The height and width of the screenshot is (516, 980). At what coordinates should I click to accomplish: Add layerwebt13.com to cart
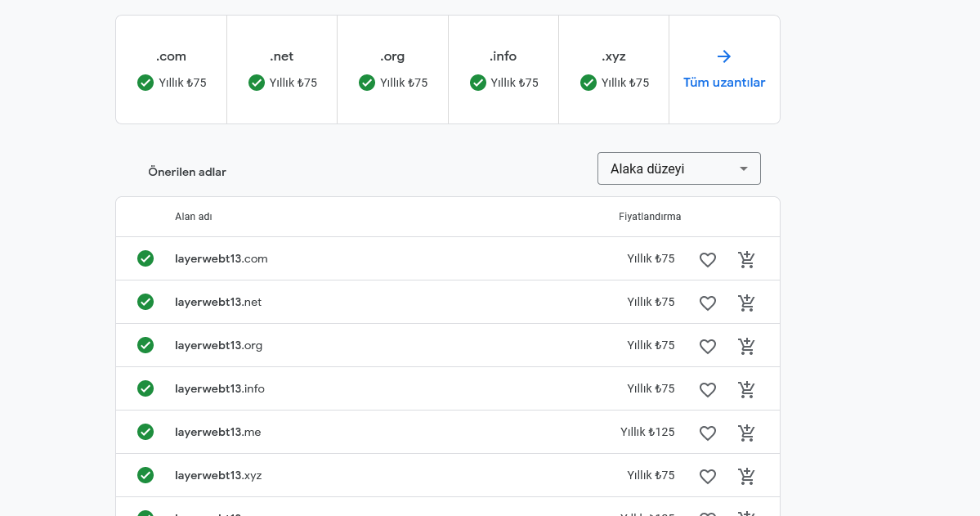click(746, 259)
